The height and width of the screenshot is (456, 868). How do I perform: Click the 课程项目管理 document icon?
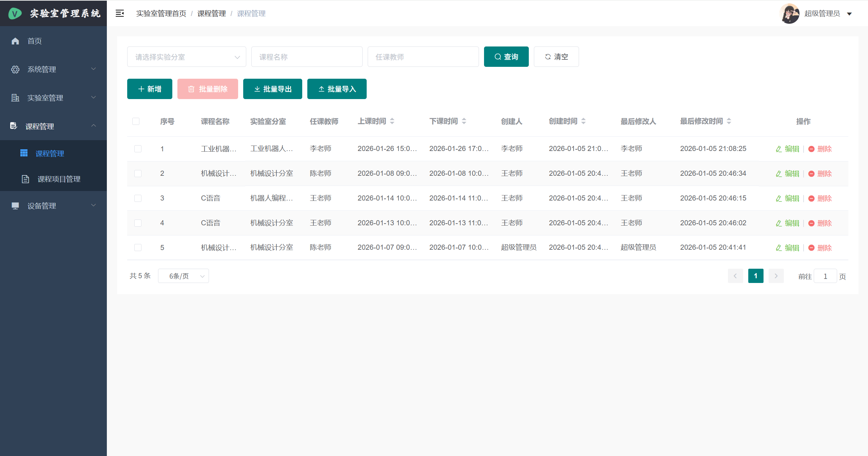point(25,179)
